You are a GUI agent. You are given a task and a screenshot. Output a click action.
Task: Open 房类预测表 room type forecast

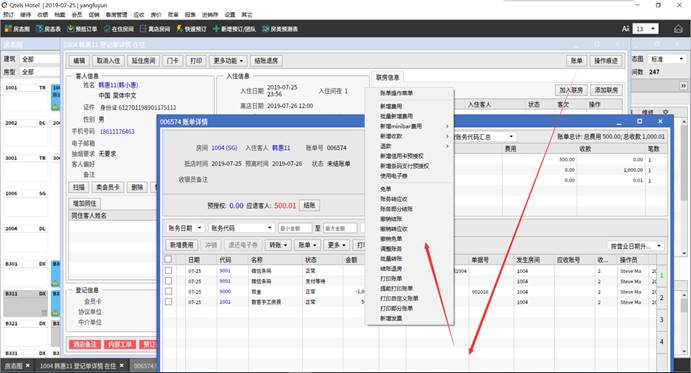[280, 29]
